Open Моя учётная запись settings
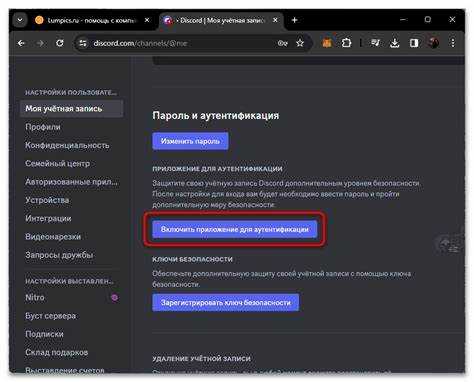The height and width of the screenshot is (382, 474). click(x=72, y=109)
